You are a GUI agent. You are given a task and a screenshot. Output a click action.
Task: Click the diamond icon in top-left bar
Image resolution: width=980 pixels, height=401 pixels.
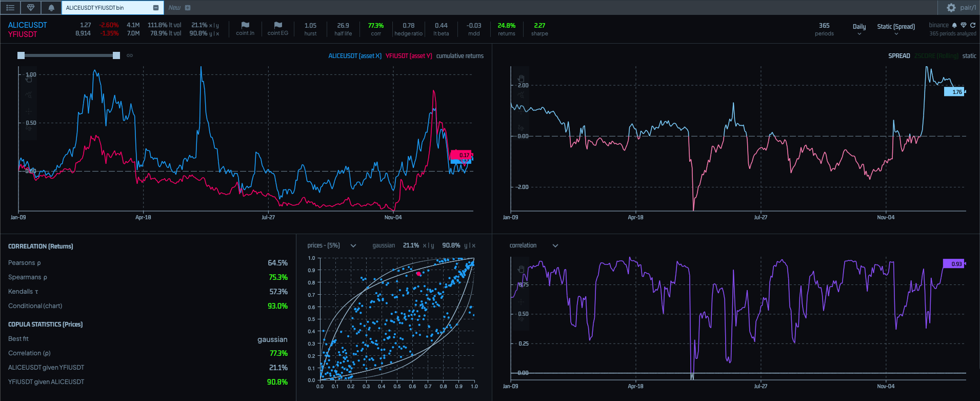(31, 8)
